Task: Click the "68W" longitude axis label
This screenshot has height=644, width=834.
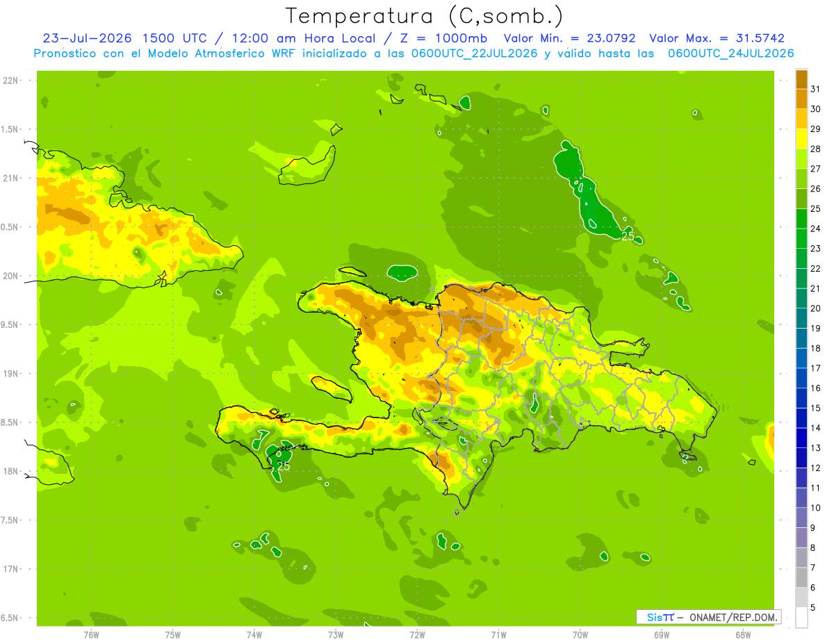Action: [743, 635]
